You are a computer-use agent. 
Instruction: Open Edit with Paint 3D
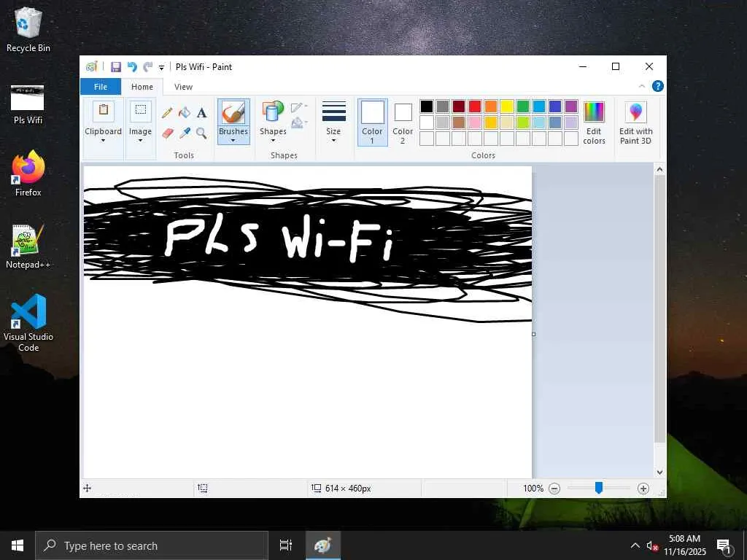coord(635,122)
